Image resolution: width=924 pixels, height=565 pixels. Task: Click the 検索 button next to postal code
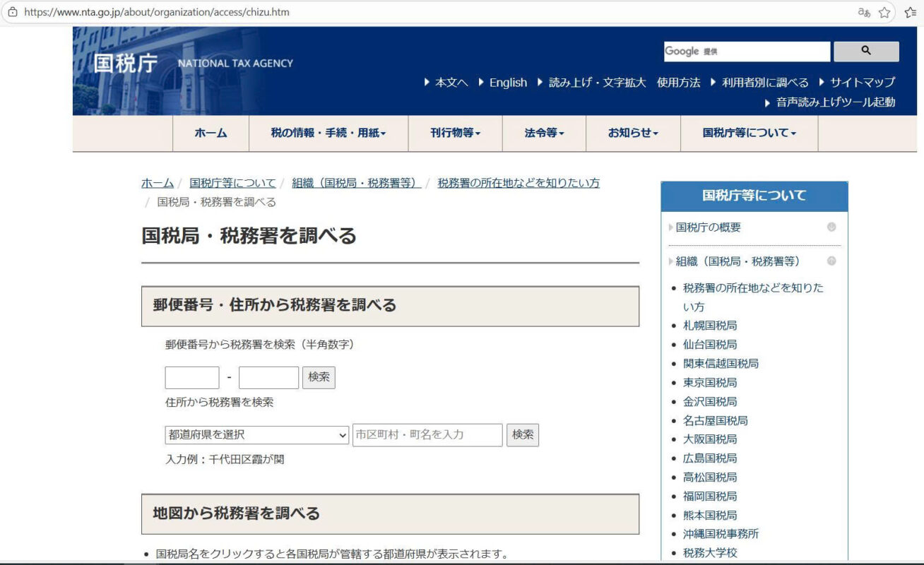pyautogui.click(x=319, y=377)
